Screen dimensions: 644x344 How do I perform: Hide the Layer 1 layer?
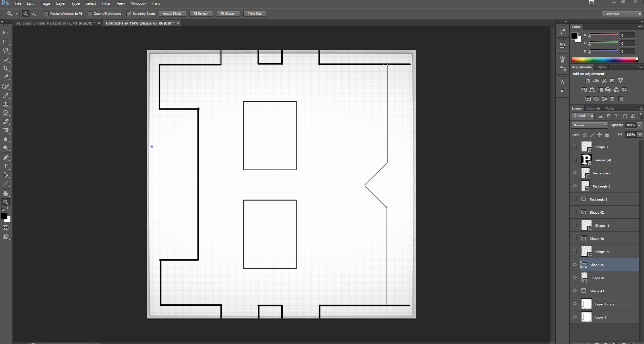point(575,317)
